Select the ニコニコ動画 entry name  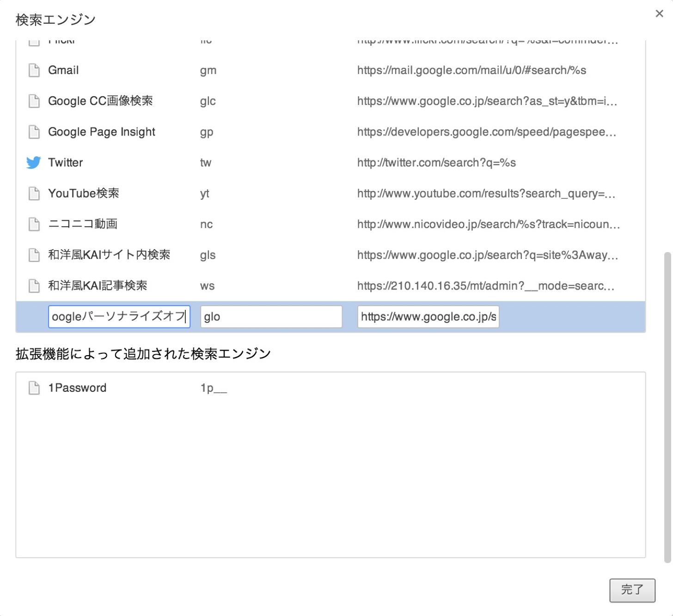point(83,224)
